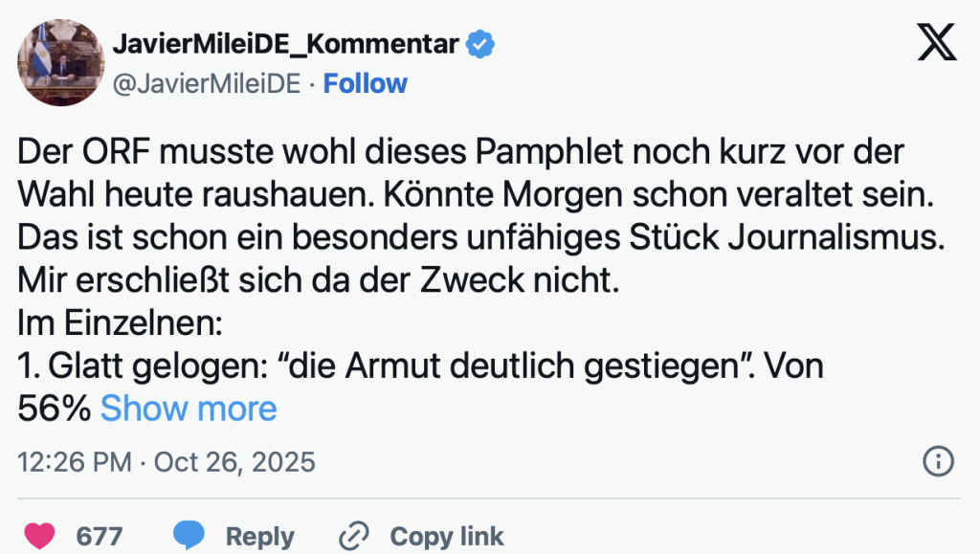Select the Copy link text label

[x=446, y=536]
